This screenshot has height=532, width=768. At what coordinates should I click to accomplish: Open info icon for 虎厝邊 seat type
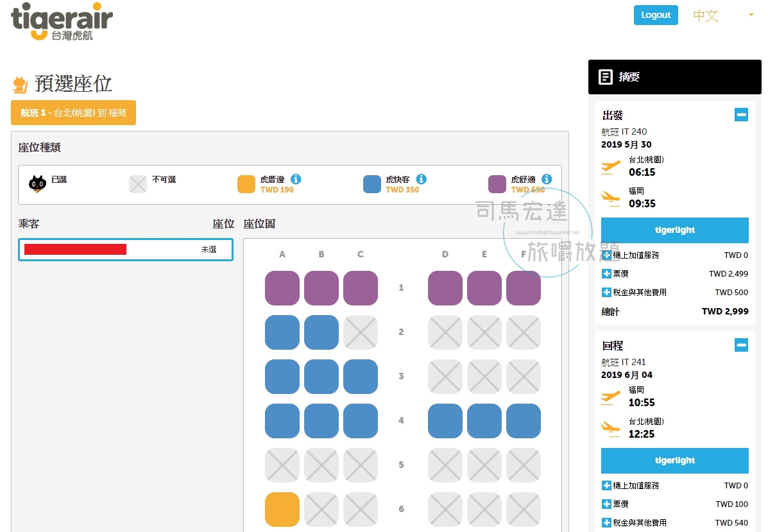click(x=296, y=179)
